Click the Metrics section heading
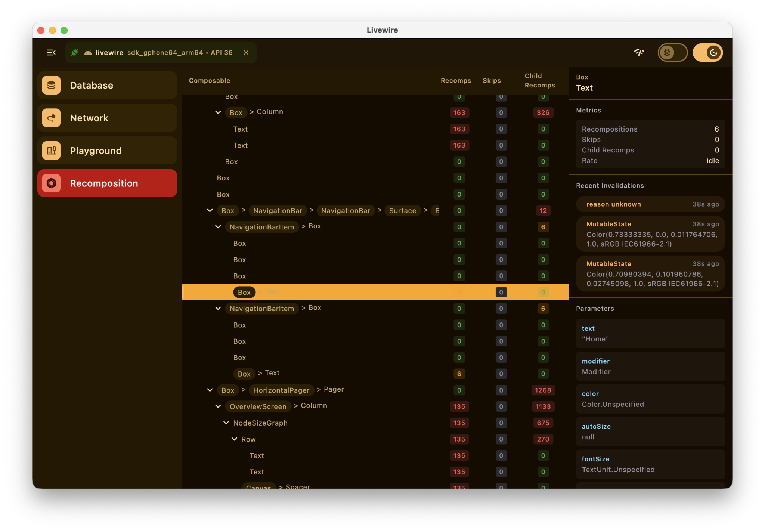This screenshot has width=765, height=532. coord(588,111)
